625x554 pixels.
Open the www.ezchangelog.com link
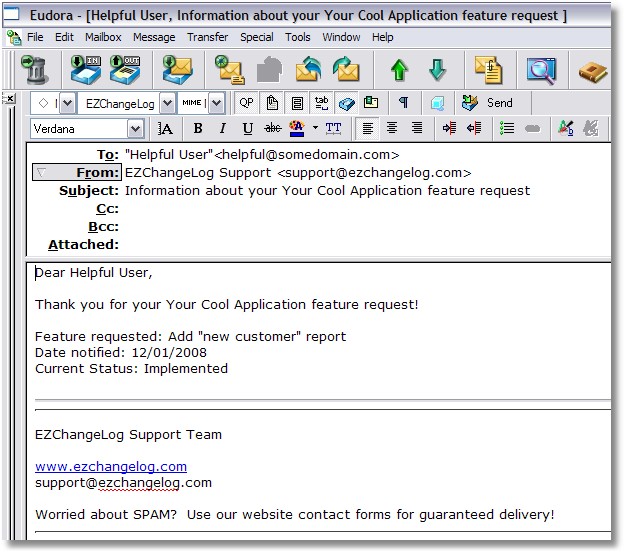(111, 466)
